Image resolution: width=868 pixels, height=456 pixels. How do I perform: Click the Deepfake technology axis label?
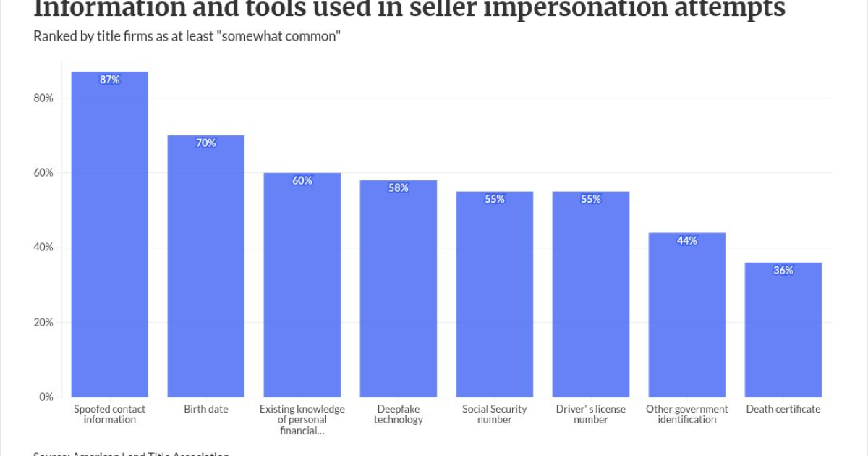(x=398, y=414)
